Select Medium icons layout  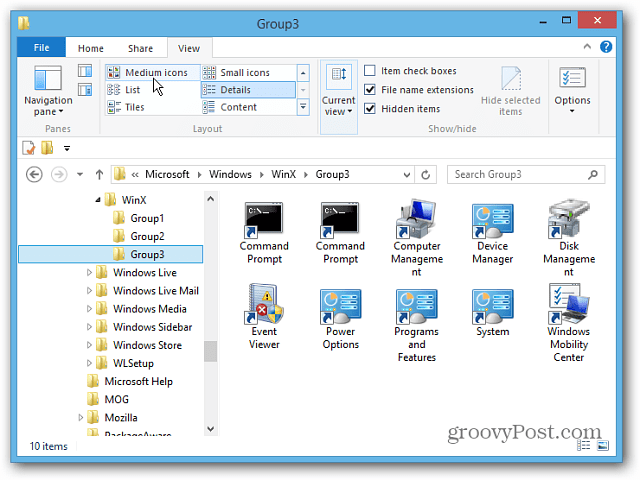coord(153,72)
